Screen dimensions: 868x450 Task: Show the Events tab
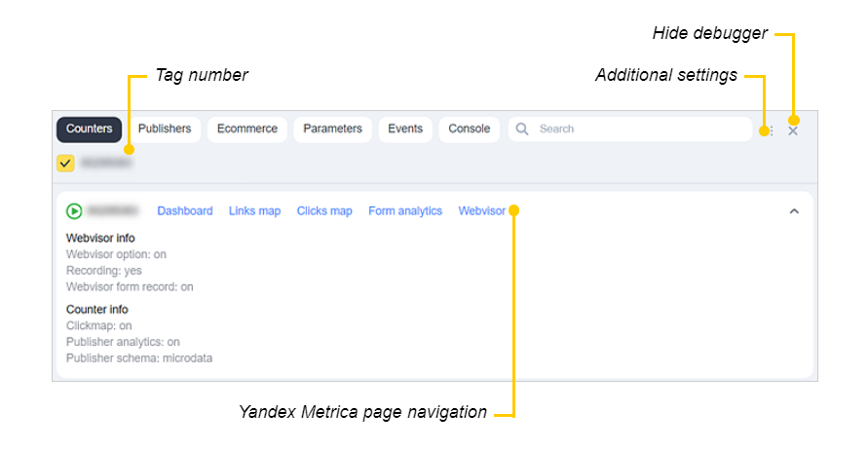(x=405, y=129)
